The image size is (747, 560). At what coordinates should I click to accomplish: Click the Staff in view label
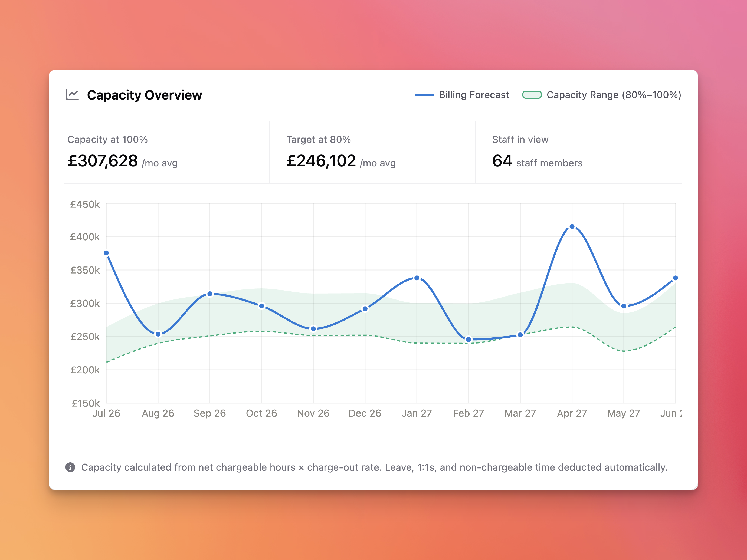coord(520,139)
